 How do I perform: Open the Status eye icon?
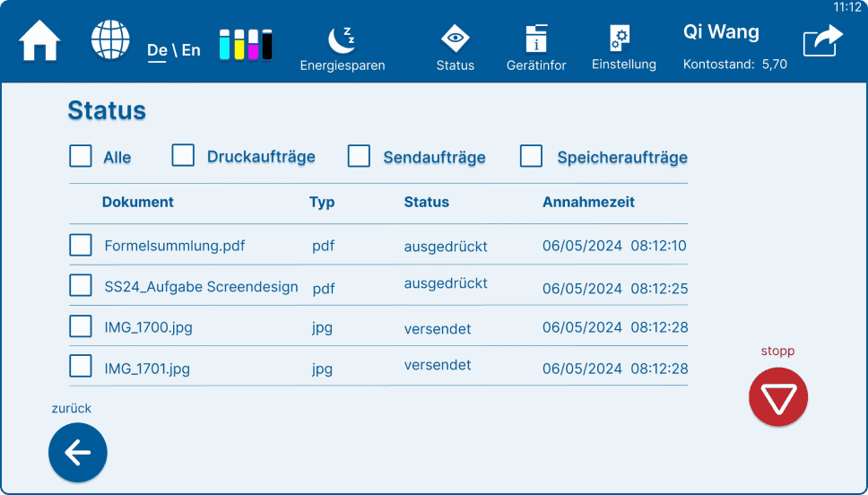[455, 48]
